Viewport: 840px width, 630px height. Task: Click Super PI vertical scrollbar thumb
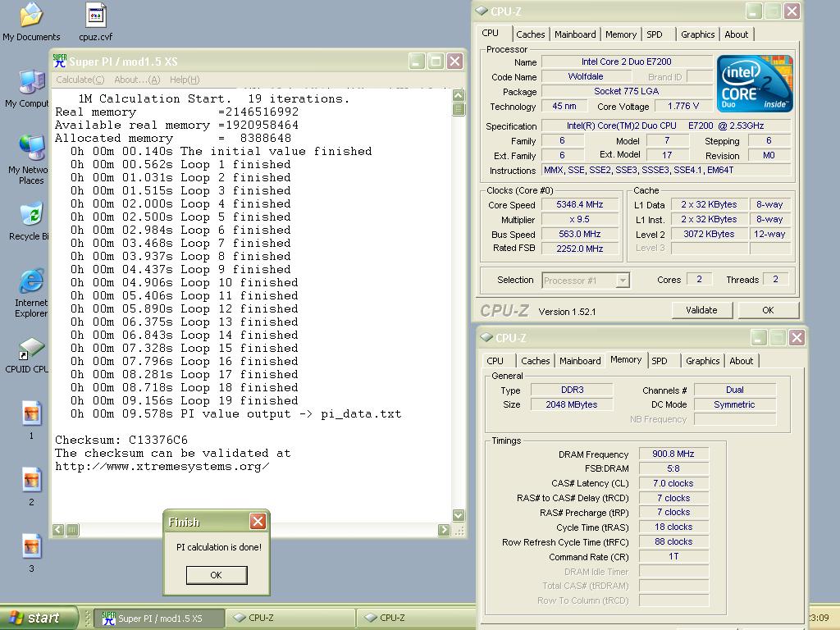point(459,109)
